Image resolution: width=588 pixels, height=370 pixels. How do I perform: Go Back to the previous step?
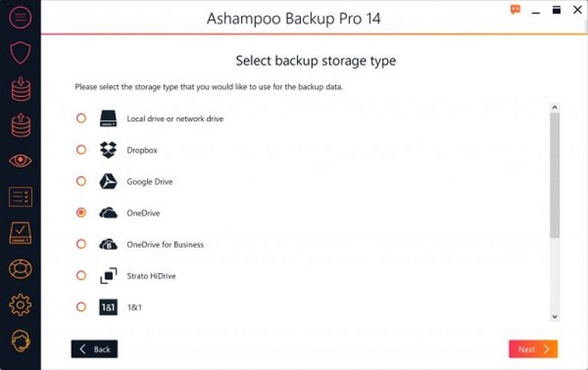pos(95,349)
